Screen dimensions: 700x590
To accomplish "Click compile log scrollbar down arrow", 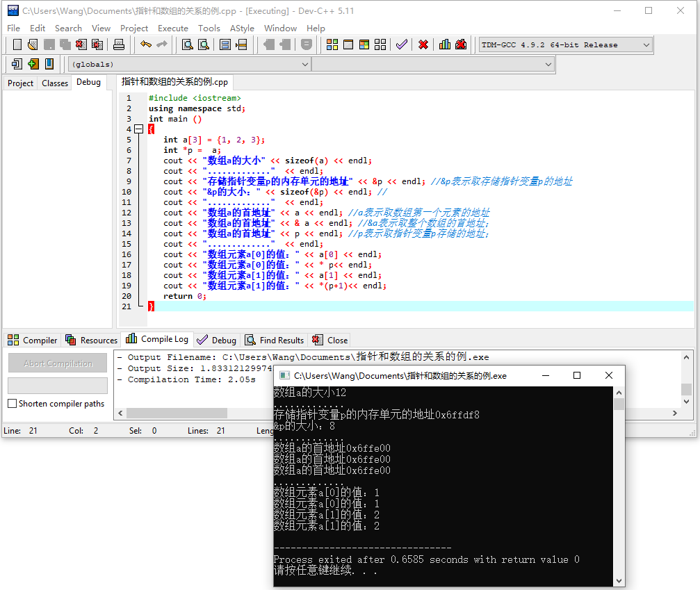I will [x=687, y=401].
